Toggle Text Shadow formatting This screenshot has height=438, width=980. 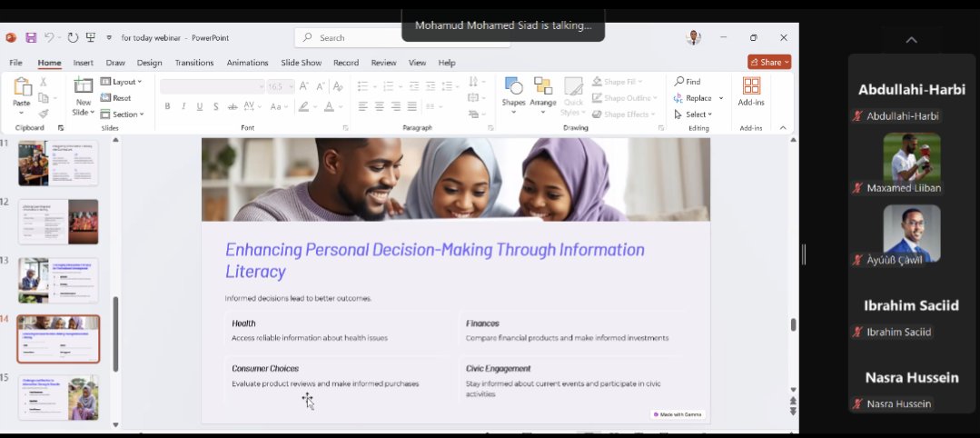215,107
